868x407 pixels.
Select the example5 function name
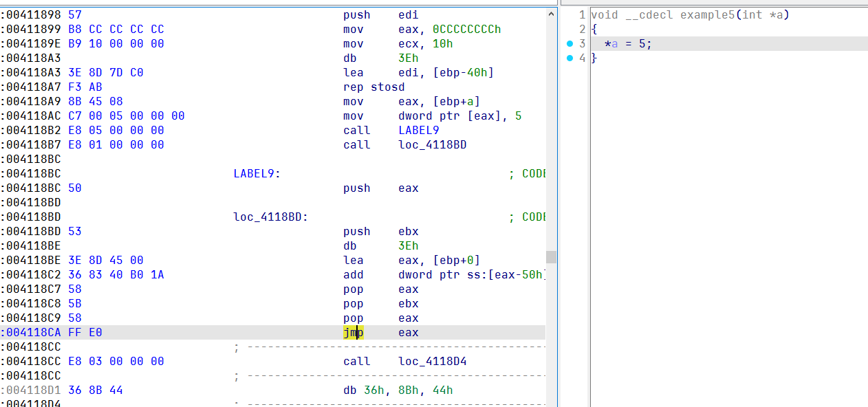[706, 15]
